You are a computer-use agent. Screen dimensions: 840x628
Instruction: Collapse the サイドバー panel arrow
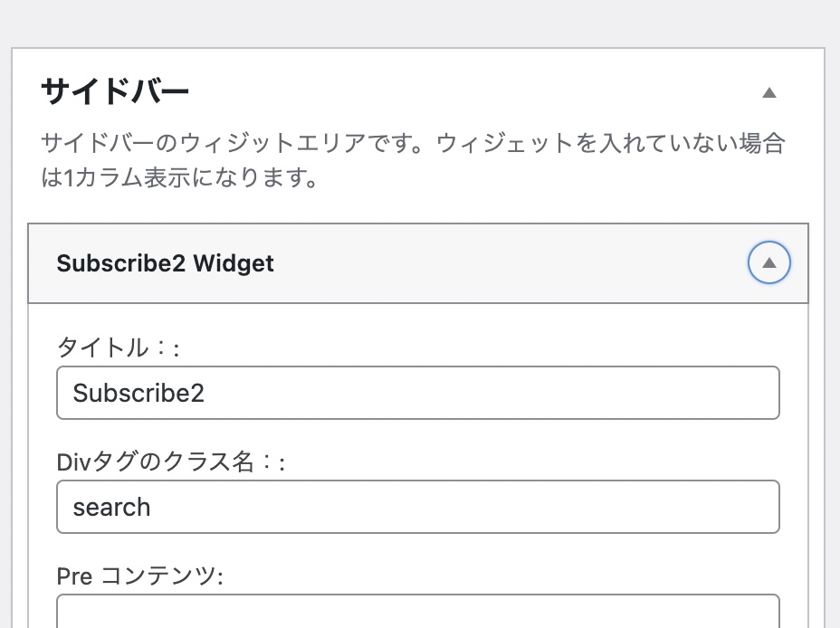point(769,92)
